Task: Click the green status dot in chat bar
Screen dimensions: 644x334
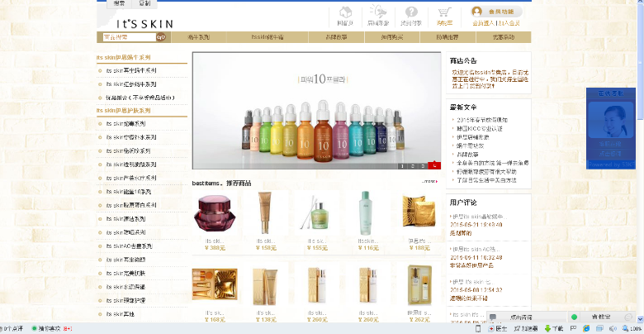Action: click(x=574, y=317)
